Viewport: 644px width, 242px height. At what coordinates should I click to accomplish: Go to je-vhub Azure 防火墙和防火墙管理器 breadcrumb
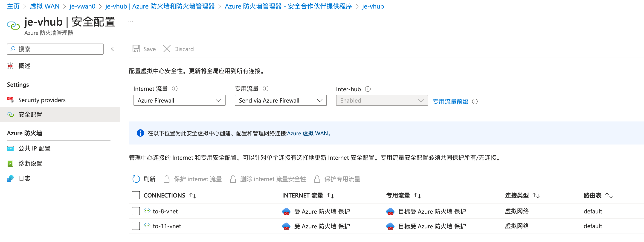click(x=160, y=6)
